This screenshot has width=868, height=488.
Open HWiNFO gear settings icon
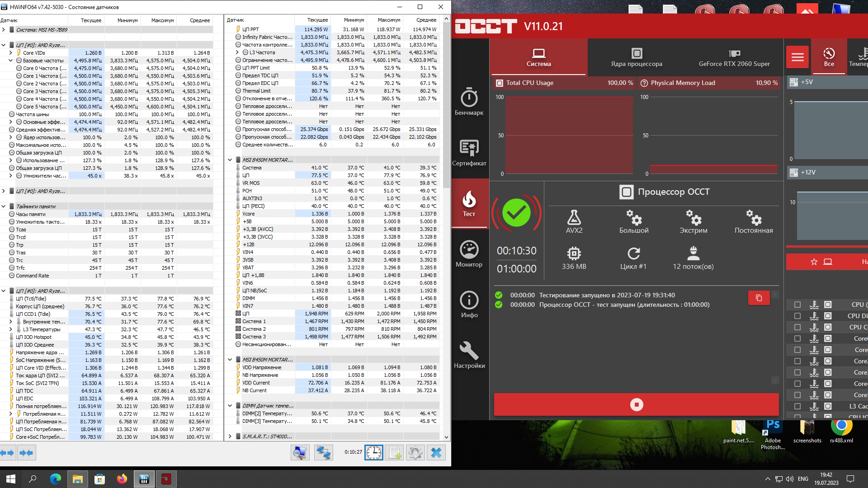tap(415, 452)
